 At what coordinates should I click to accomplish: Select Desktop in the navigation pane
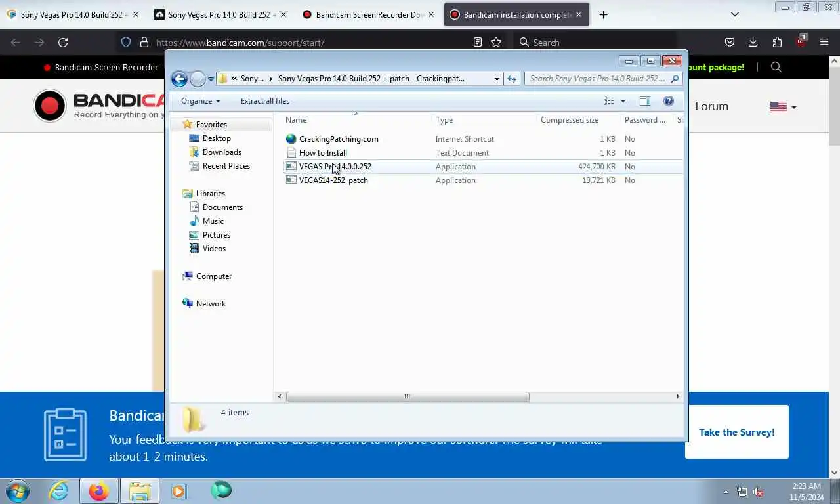point(217,138)
